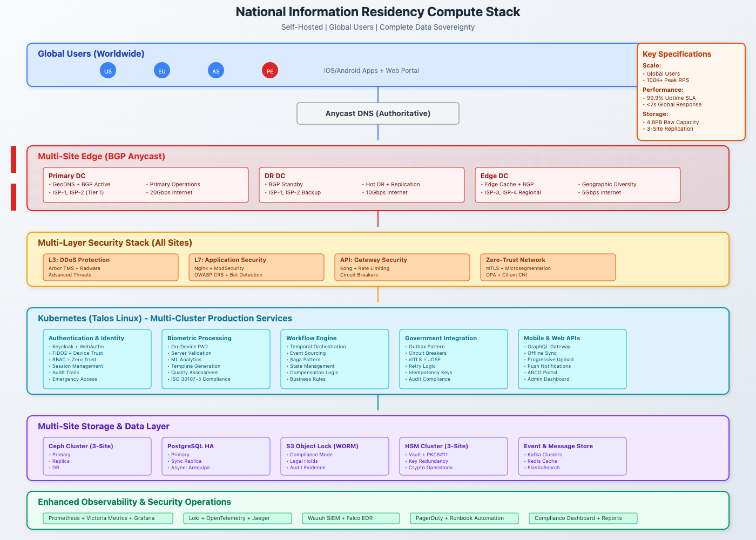Click the Key Specifications info panel
756x540 pixels.
point(691,91)
